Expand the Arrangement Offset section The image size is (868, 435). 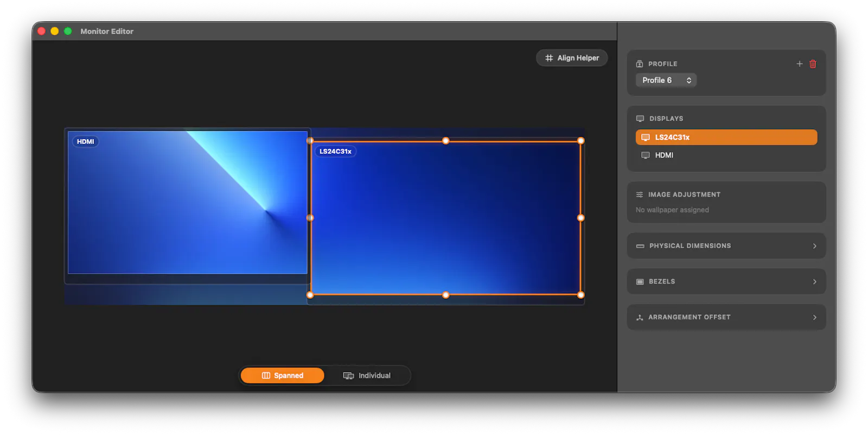tap(726, 317)
